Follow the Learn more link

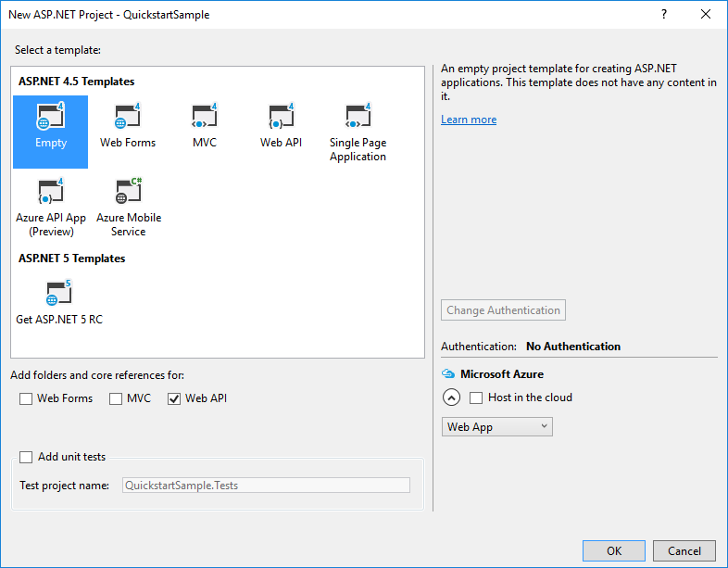[x=469, y=120]
